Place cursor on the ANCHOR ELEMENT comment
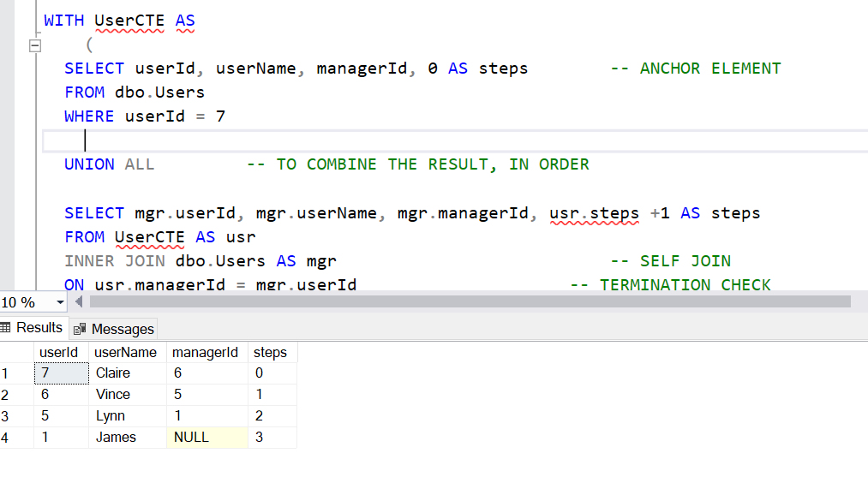This screenshot has height=483, width=868. (x=709, y=69)
